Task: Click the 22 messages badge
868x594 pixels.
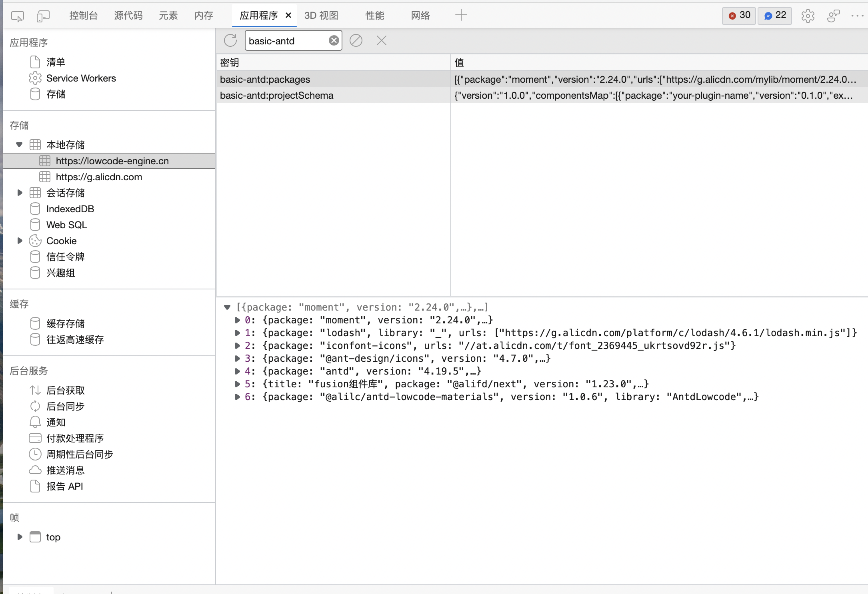Action: [775, 16]
